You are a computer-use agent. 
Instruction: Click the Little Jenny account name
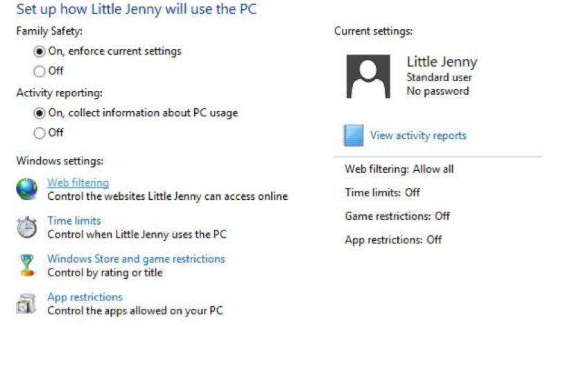[442, 62]
